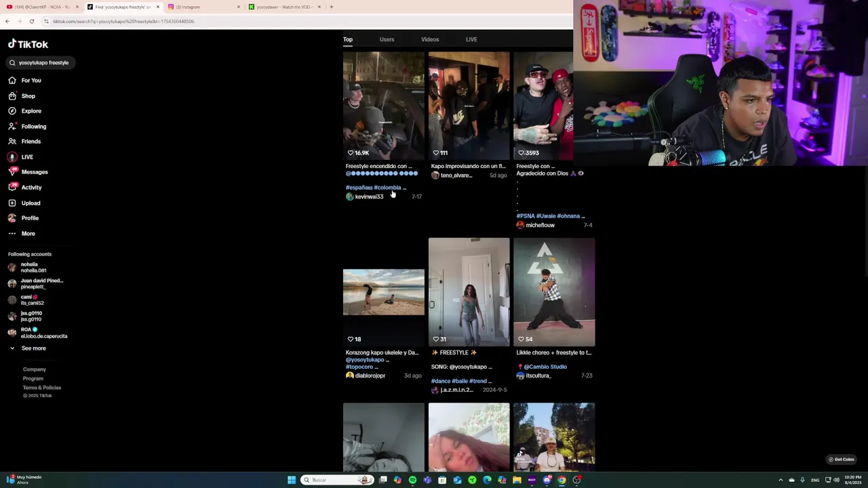
Task: Open teno_alvare... profile link
Action: click(452, 175)
